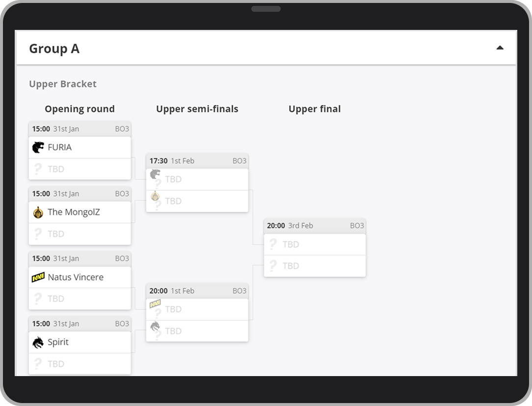Image resolution: width=532 pixels, height=406 pixels.
Task: Open the Natus Vincere team link
Action: pos(76,277)
